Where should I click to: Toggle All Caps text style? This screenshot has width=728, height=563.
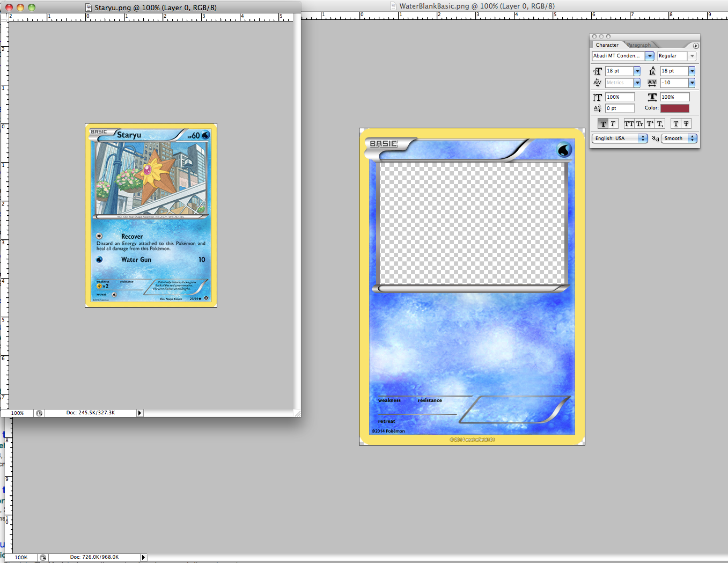(629, 124)
